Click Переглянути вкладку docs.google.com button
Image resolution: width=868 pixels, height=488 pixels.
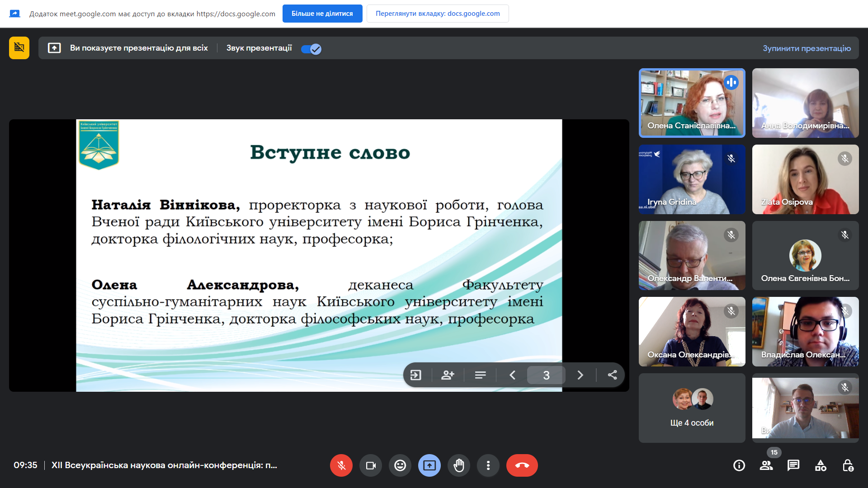coord(437,14)
